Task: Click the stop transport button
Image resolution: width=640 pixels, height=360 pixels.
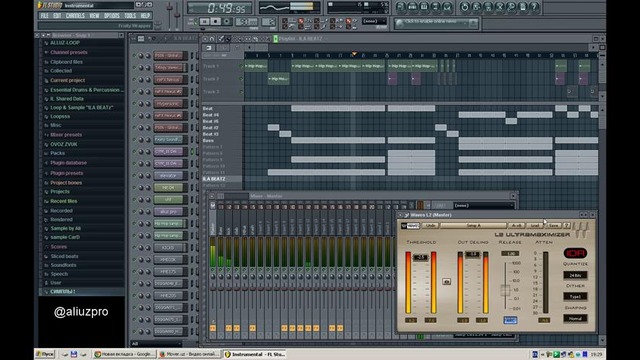Action: coord(216,21)
